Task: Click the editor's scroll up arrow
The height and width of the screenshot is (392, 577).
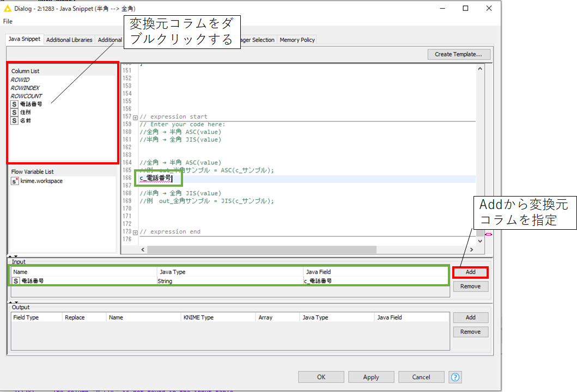Action: pos(480,69)
